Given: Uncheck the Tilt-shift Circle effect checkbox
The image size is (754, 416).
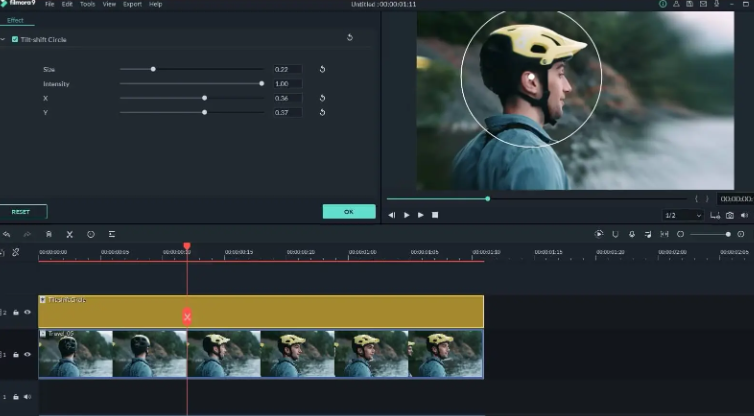Looking at the screenshot, I should [x=15, y=39].
